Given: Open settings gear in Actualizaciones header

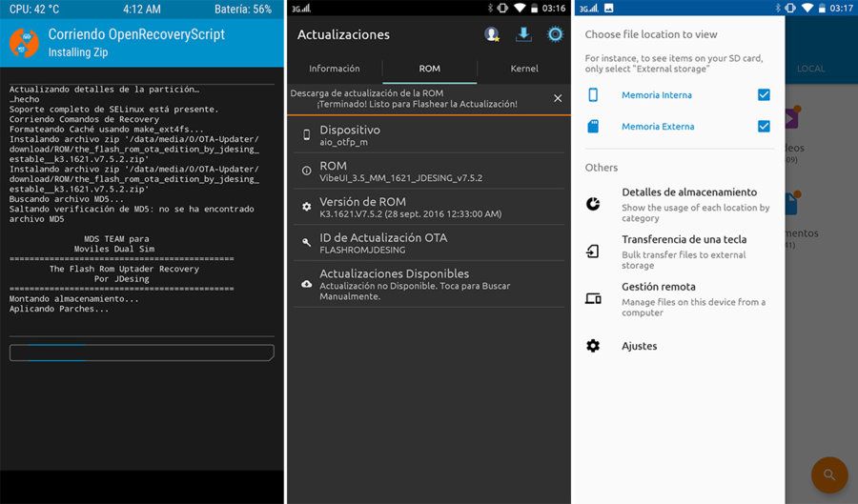Looking at the screenshot, I should pos(555,34).
